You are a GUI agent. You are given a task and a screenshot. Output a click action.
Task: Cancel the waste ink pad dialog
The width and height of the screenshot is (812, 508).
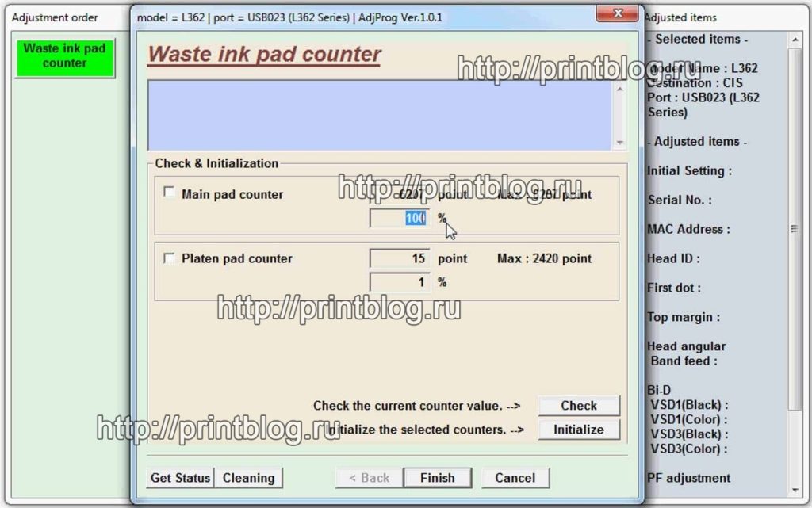(515, 478)
